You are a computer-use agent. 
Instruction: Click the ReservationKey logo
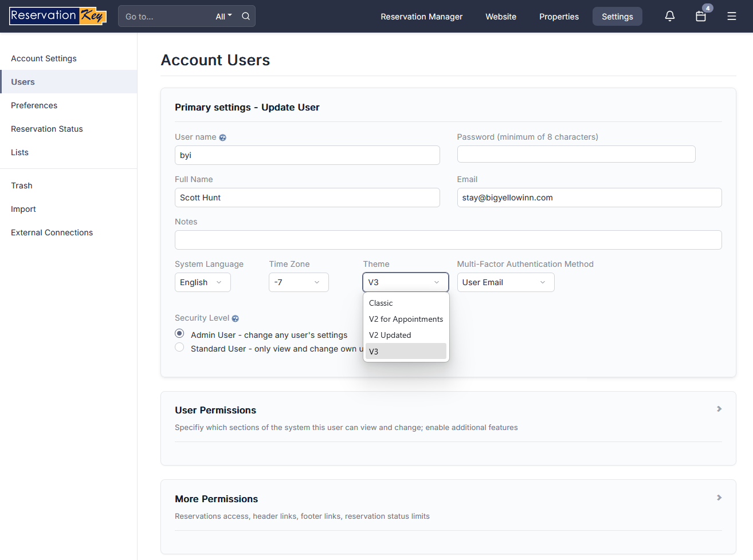click(58, 16)
